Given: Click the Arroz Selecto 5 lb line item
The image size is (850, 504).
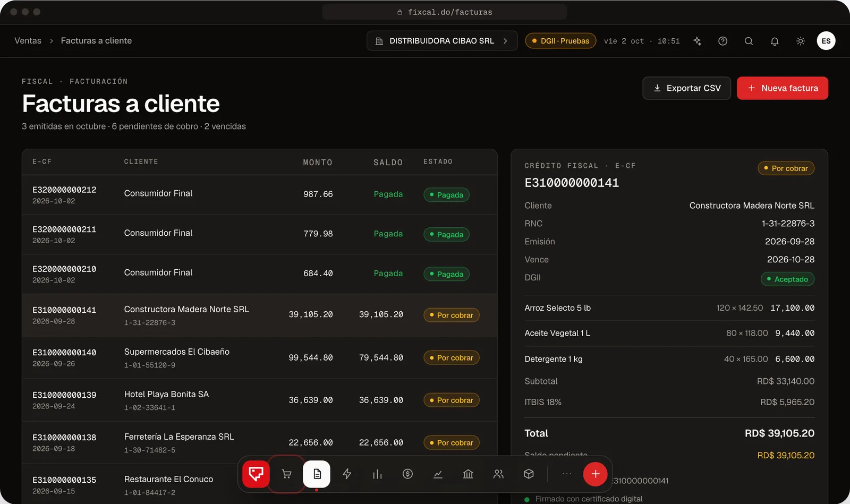Looking at the screenshot, I should pyautogui.click(x=669, y=308).
